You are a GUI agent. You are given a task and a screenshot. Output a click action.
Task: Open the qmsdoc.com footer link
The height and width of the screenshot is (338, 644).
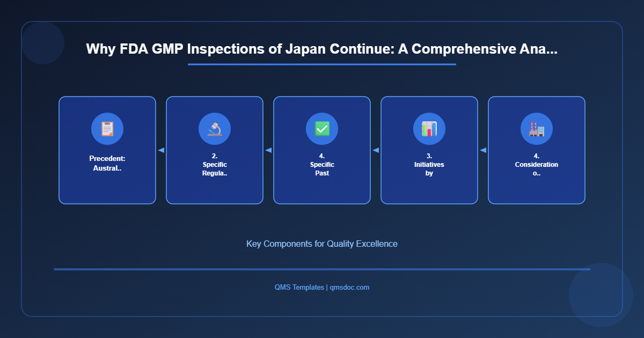click(349, 287)
